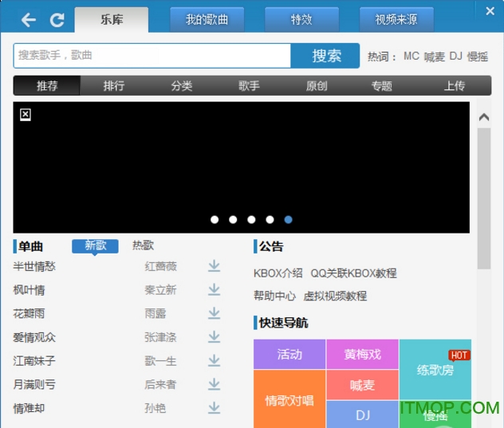Open the 排行 ranking tab
Screen dimensions: 504x428
click(114, 86)
